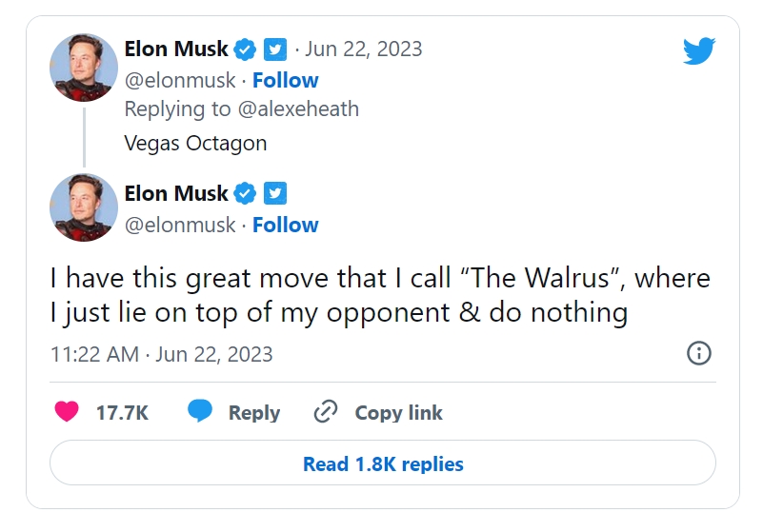Click the chain link copy icon

tap(326, 412)
